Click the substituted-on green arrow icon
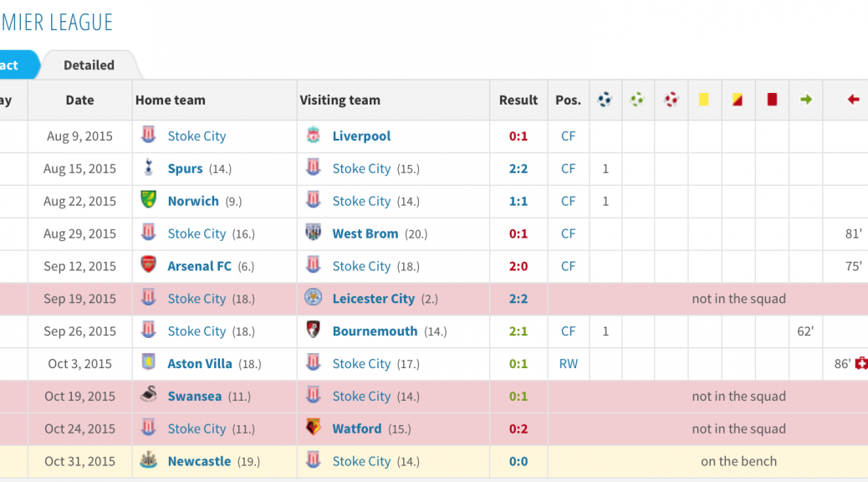This screenshot has width=868, height=482. pos(805,100)
